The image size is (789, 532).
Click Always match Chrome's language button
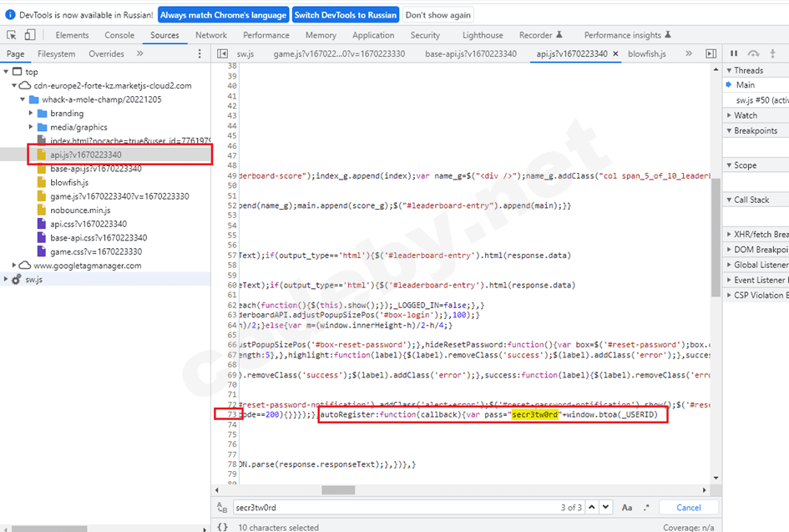224,15
